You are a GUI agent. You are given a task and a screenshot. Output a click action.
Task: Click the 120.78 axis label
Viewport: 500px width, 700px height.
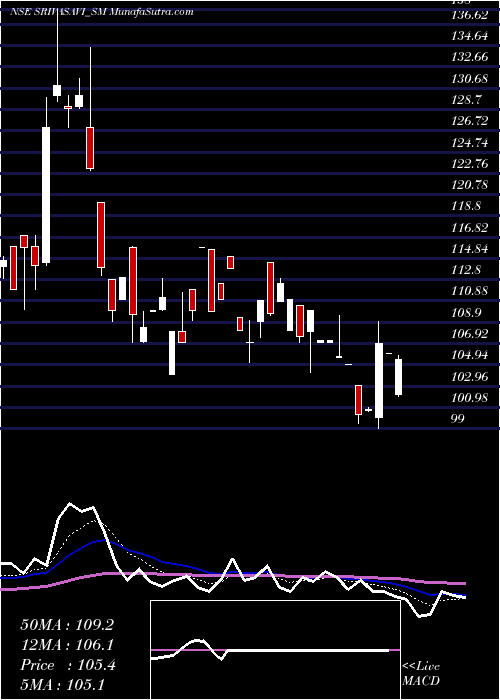coord(470,185)
